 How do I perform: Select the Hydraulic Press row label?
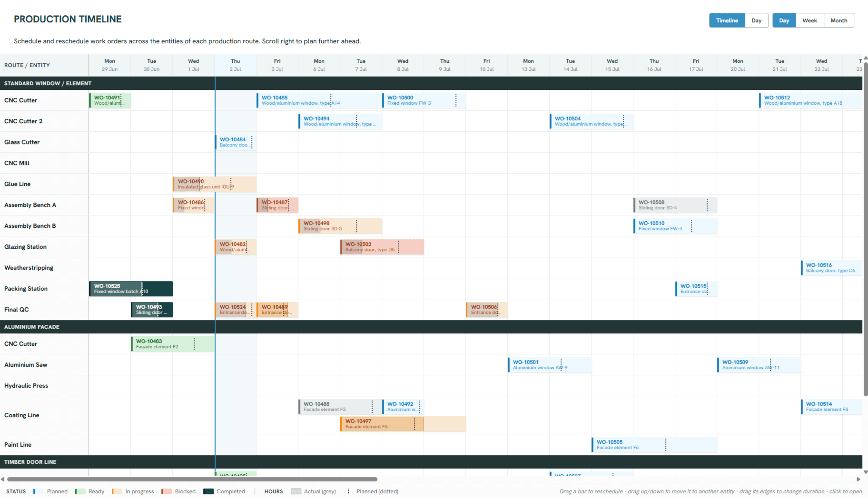click(26, 386)
